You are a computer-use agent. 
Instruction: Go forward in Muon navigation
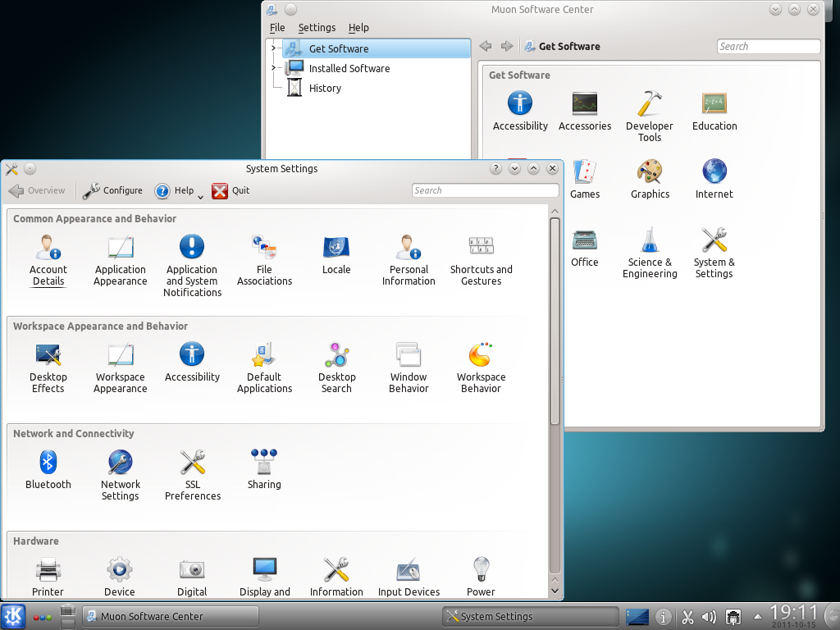(x=507, y=46)
